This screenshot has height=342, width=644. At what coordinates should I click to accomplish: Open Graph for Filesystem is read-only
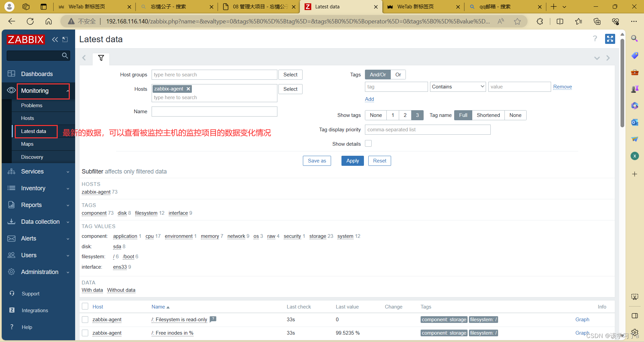pyautogui.click(x=582, y=320)
